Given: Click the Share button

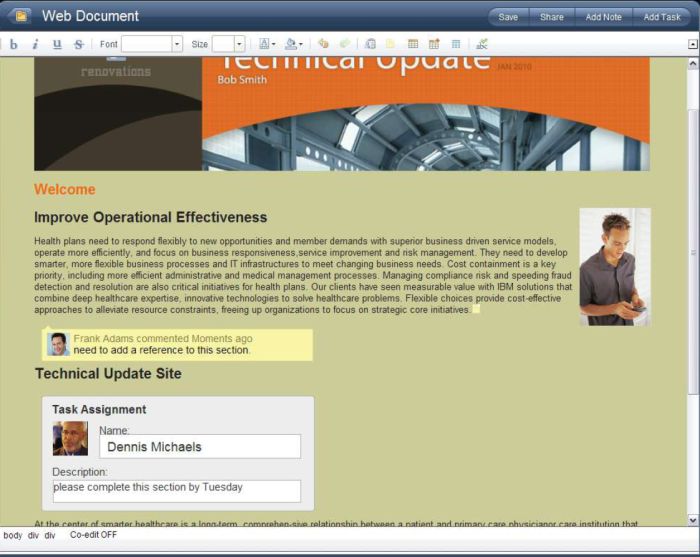Looking at the screenshot, I should [x=552, y=17].
